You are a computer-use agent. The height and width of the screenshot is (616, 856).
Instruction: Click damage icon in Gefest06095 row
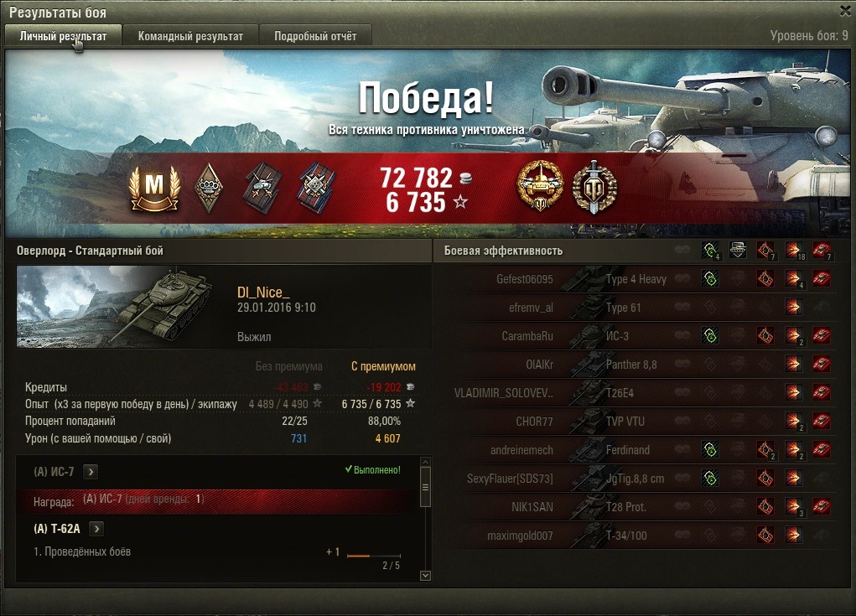tap(794, 279)
